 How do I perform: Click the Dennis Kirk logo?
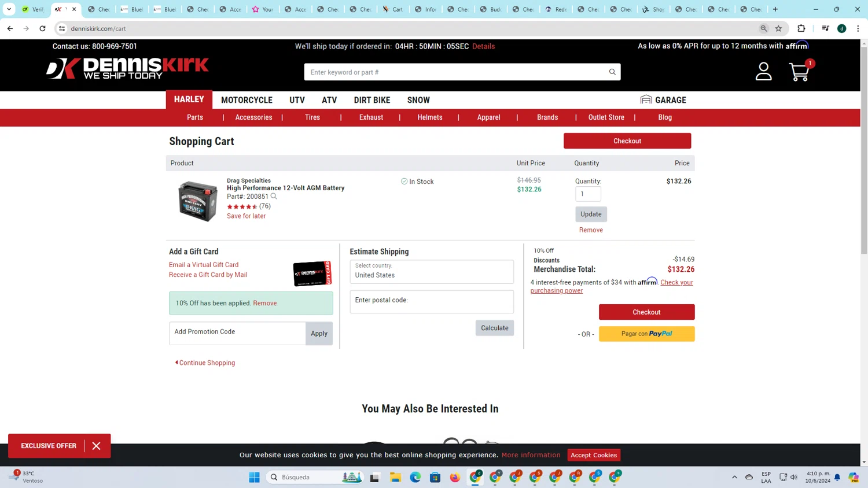[x=127, y=68]
